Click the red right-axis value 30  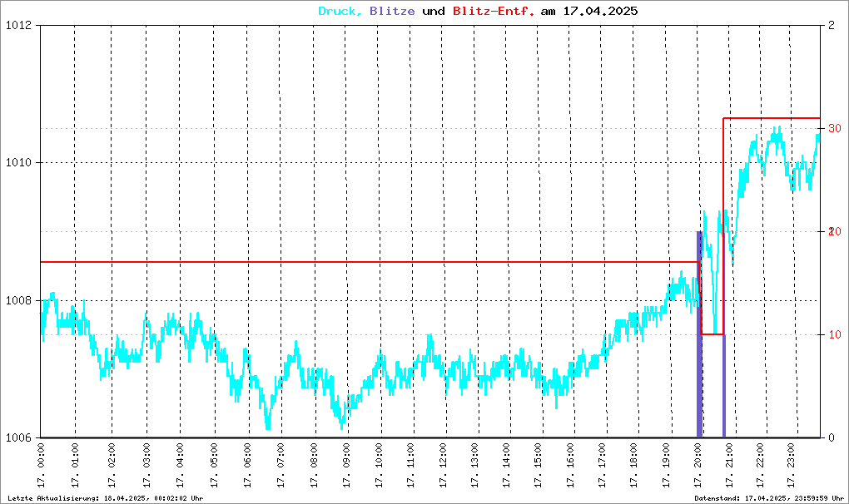(834, 128)
